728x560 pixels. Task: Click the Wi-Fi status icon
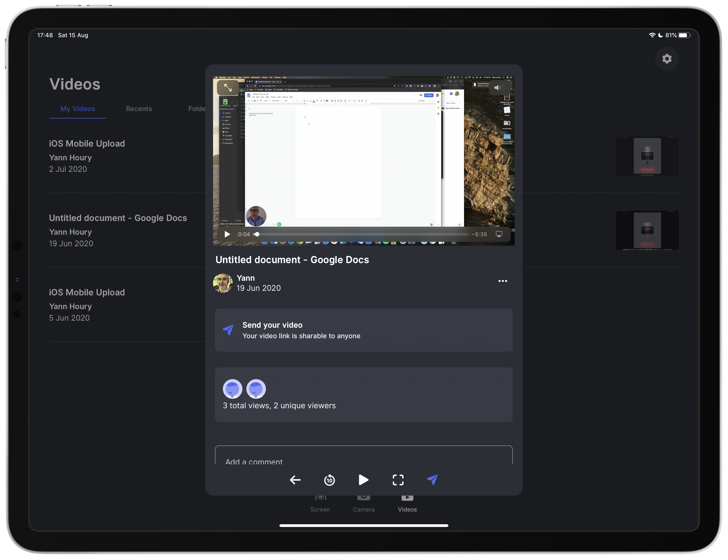[x=652, y=35]
